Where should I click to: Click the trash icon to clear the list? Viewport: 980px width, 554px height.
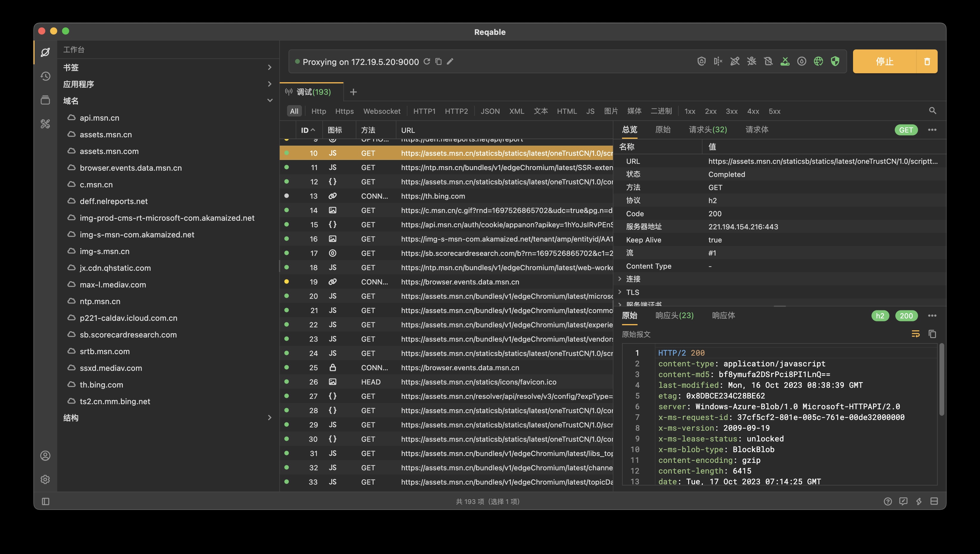pos(927,61)
